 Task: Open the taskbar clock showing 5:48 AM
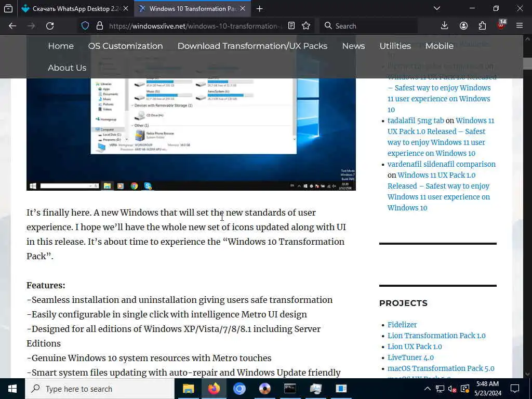click(x=487, y=389)
